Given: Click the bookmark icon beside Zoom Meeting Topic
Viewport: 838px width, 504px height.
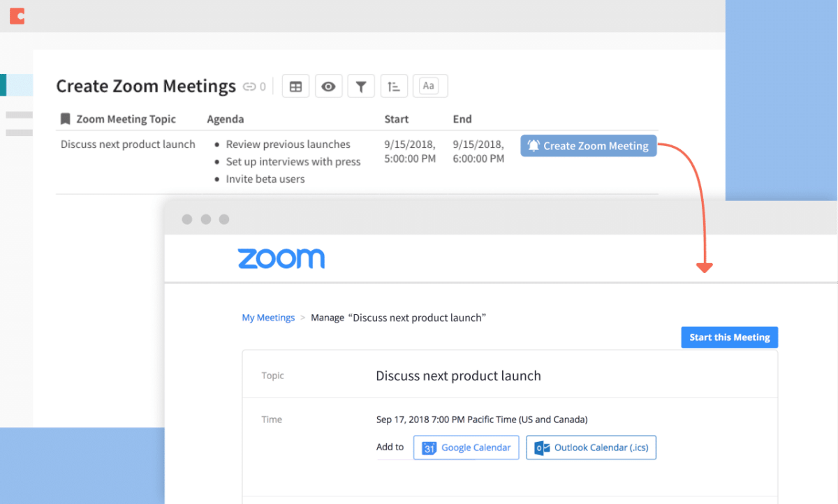Looking at the screenshot, I should (x=64, y=119).
